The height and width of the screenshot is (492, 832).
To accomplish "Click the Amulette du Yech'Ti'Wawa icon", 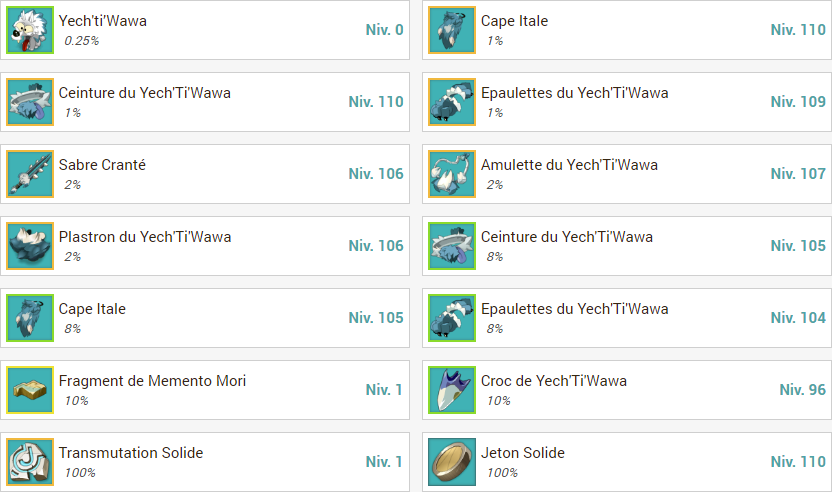I will [x=452, y=174].
